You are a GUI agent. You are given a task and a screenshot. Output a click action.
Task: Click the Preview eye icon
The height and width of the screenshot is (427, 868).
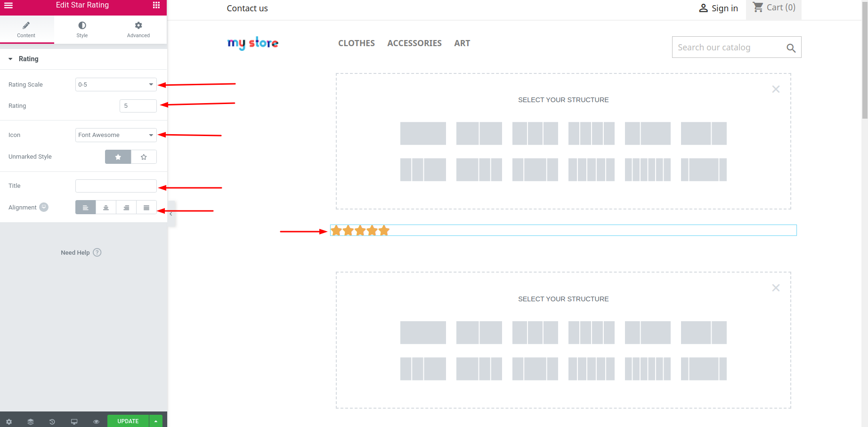pyautogui.click(x=96, y=422)
